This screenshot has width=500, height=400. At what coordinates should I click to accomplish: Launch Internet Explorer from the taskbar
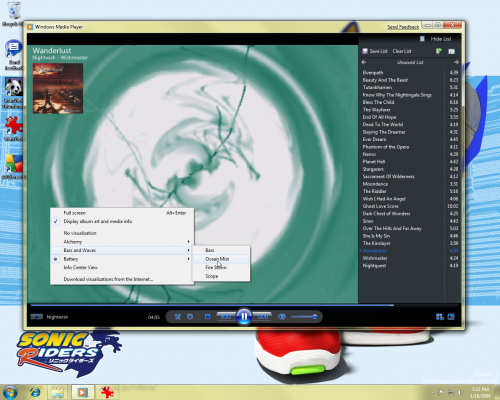tap(35, 392)
